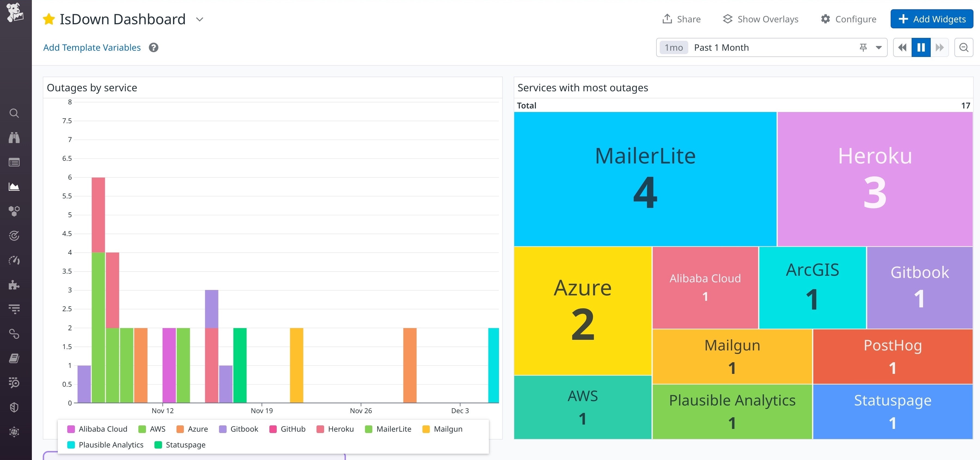Select the Metrics graph icon

click(14, 186)
